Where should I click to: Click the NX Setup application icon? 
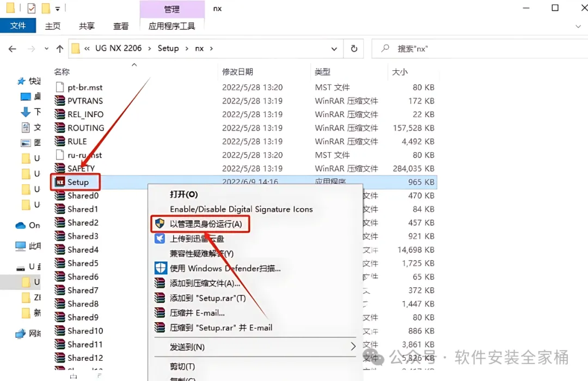click(60, 182)
